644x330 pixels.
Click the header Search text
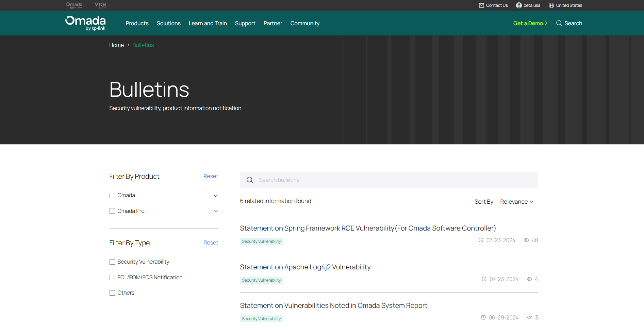(x=573, y=23)
